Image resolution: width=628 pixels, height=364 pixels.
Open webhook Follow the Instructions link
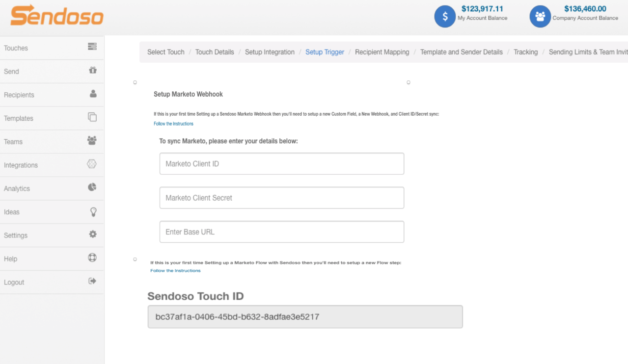coord(173,124)
